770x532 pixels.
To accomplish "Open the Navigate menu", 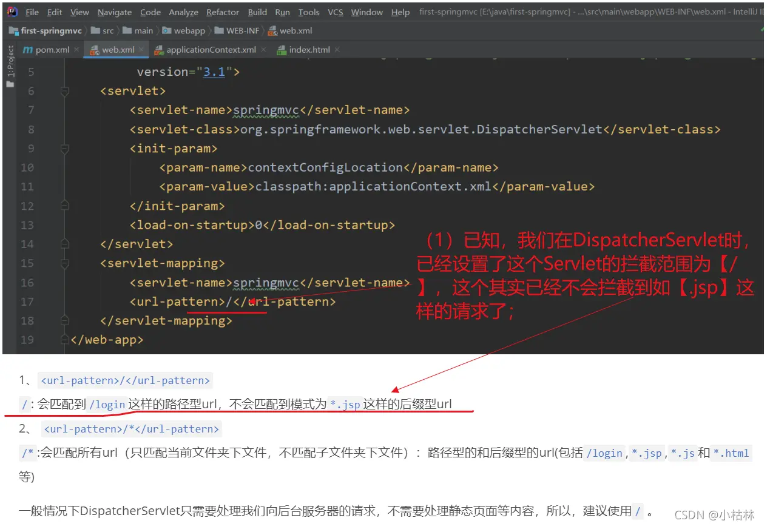I will (x=114, y=12).
